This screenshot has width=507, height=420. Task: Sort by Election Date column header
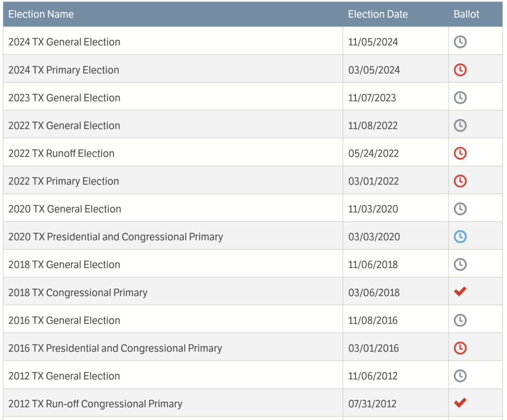pos(378,14)
